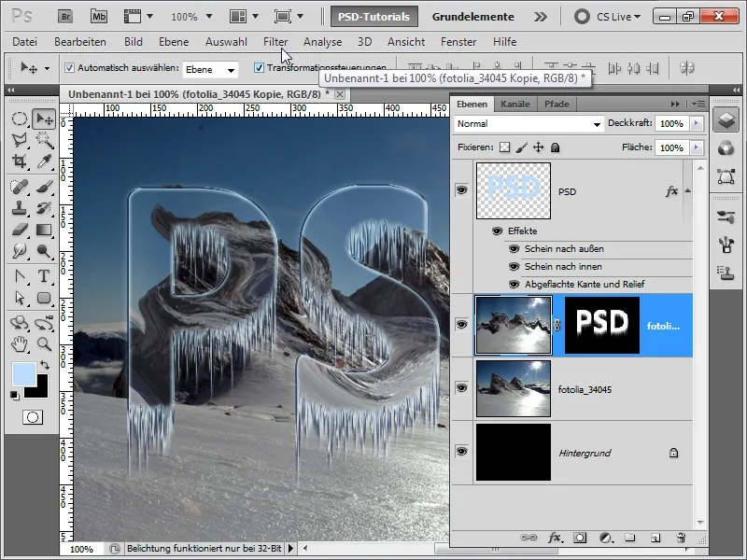This screenshot has height=560, width=747.
Task: Hide all Effekte on PSD layer
Action: [x=497, y=231]
